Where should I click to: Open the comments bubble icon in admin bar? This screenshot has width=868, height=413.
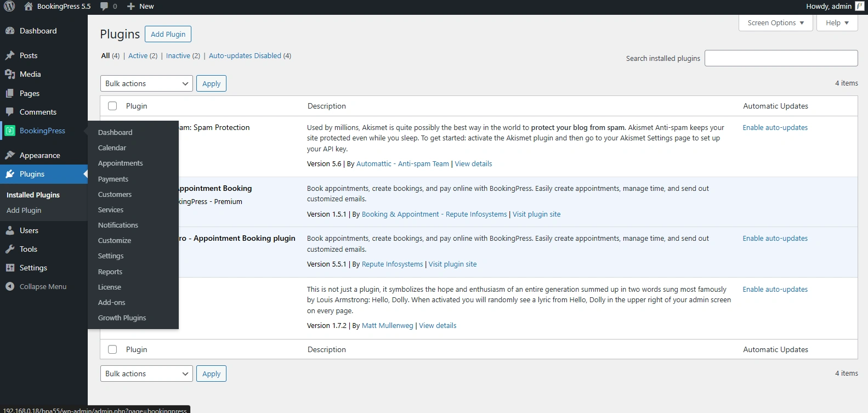(104, 7)
